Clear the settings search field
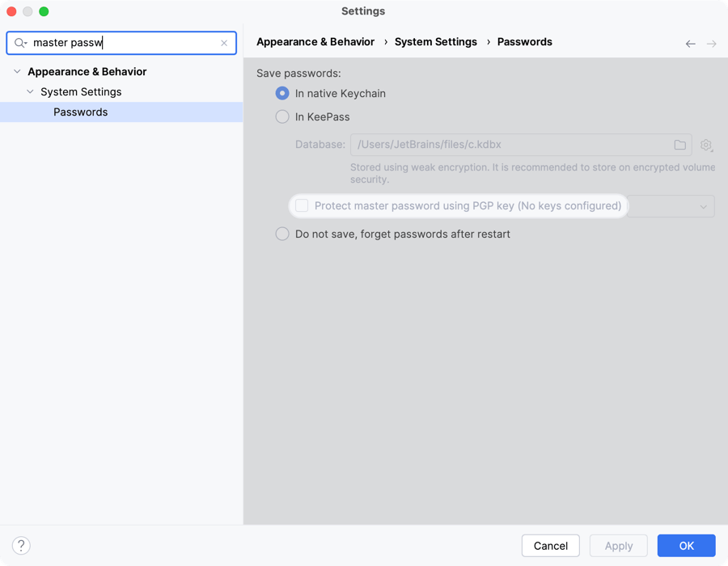 [224, 43]
